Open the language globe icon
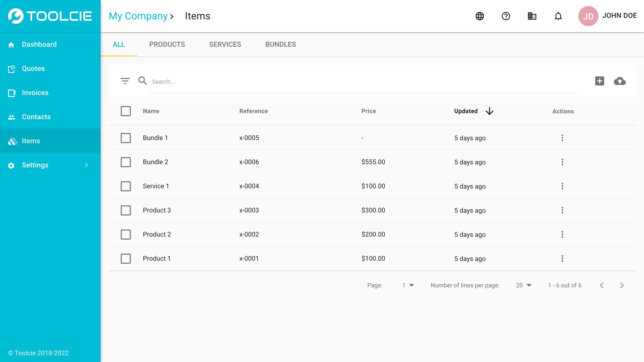This screenshot has height=362, width=644. (480, 16)
